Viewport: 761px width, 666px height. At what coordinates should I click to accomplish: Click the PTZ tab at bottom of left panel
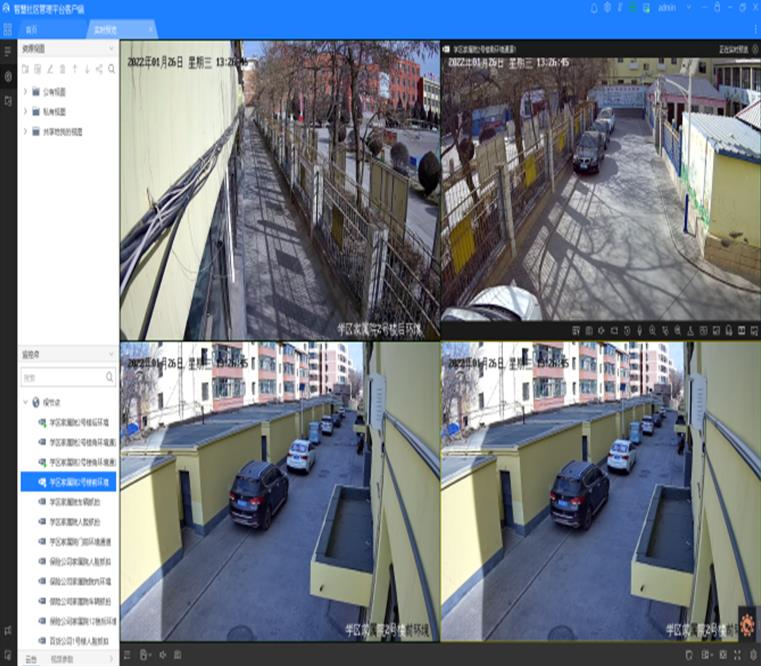[x=31, y=659]
